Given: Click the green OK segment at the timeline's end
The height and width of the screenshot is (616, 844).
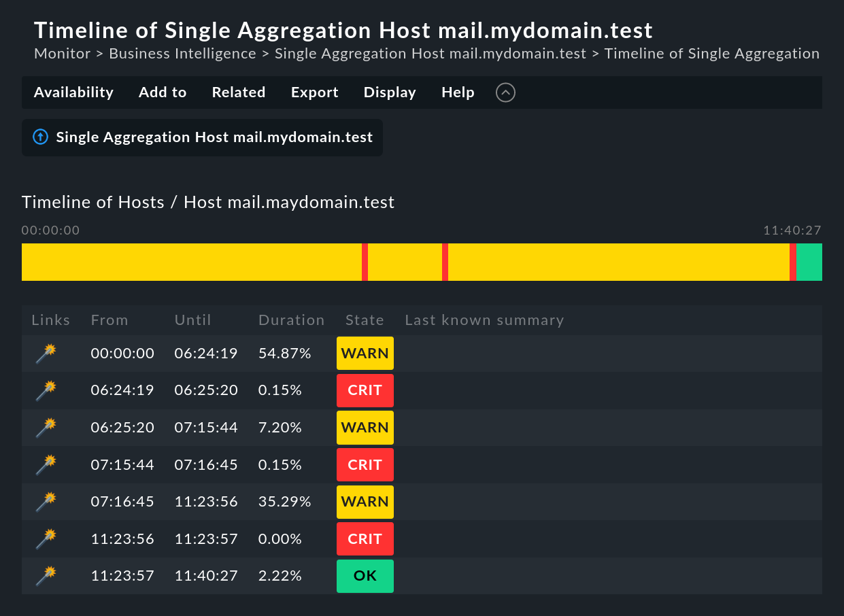Looking at the screenshot, I should [809, 262].
